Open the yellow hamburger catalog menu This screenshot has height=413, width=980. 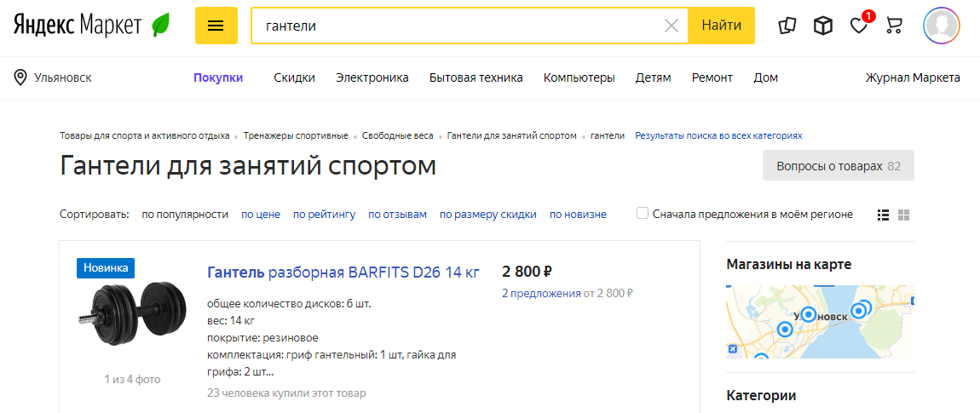(x=216, y=26)
